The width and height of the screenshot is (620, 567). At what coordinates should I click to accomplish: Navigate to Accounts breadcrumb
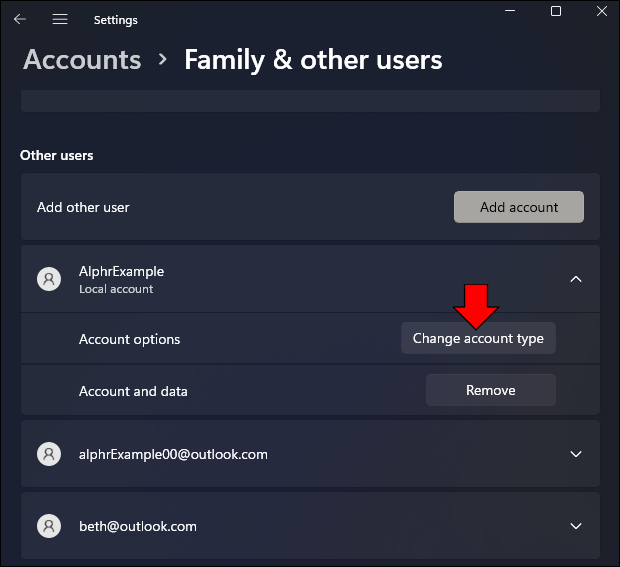click(82, 60)
